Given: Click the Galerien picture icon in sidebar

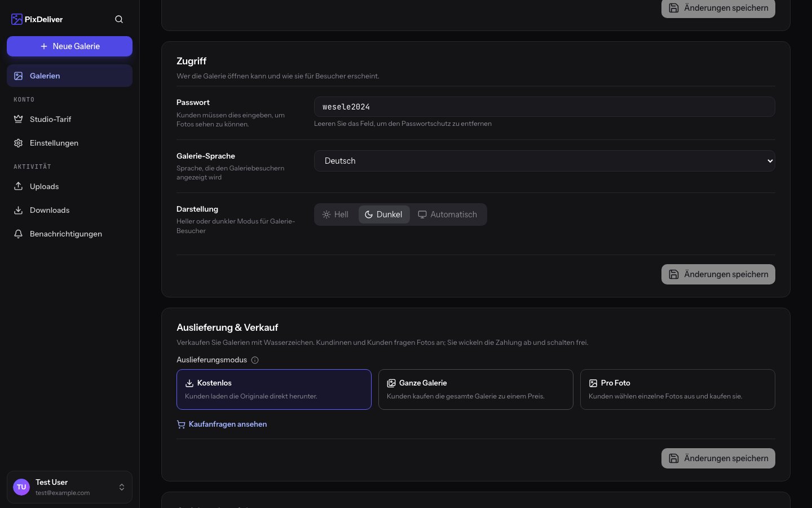Looking at the screenshot, I should pos(19,76).
